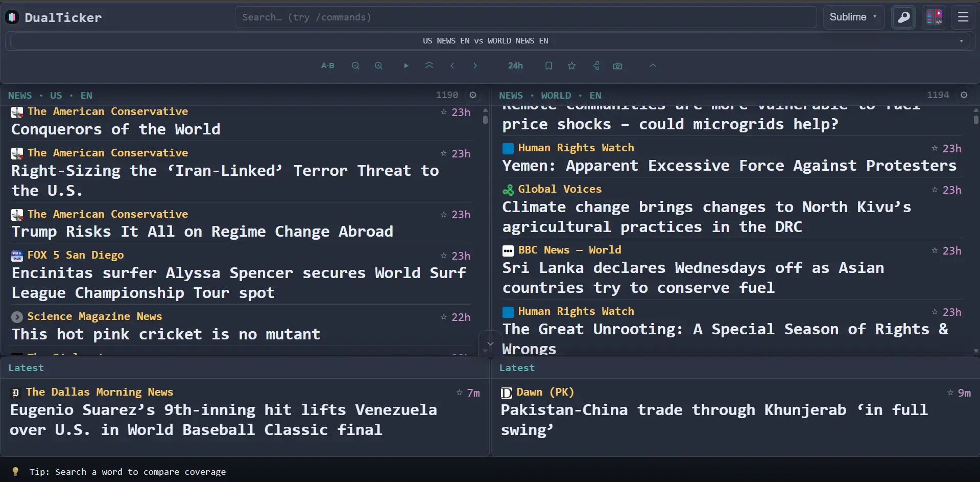
Task: Click the World panel scroll-down arrow
Action: 976,351
